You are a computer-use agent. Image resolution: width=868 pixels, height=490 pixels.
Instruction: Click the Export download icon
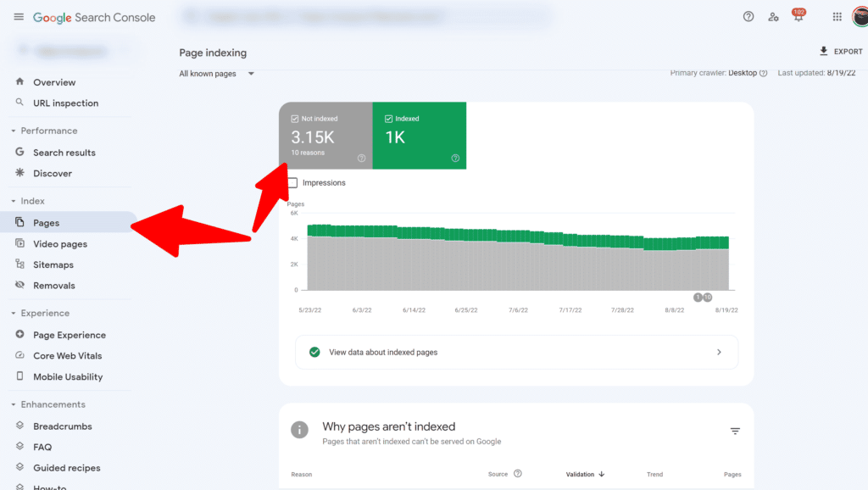(x=824, y=51)
